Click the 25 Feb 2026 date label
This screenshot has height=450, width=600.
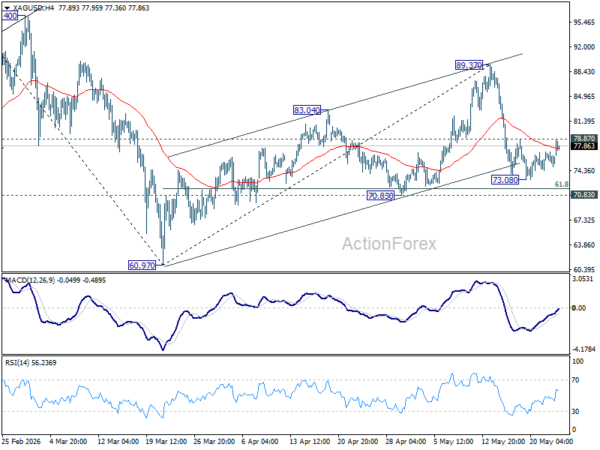point(21,441)
